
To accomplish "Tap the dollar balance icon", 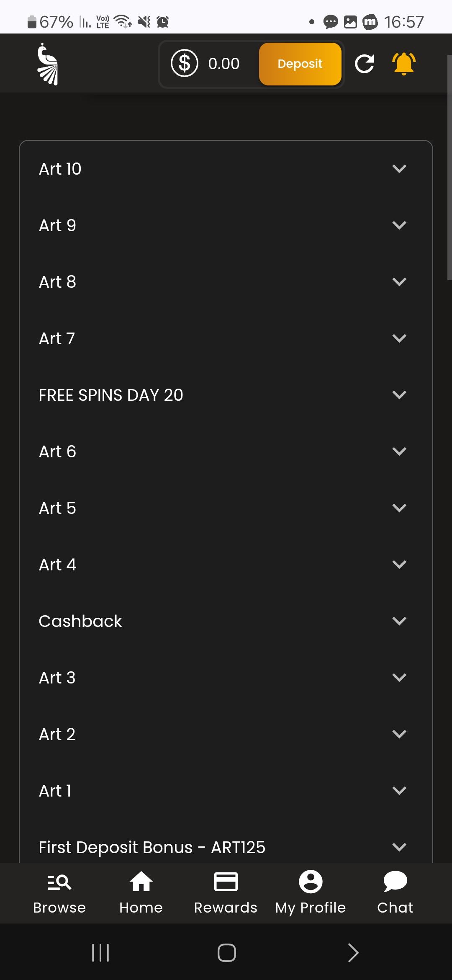I will pyautogui.click(x=184, y=63).
